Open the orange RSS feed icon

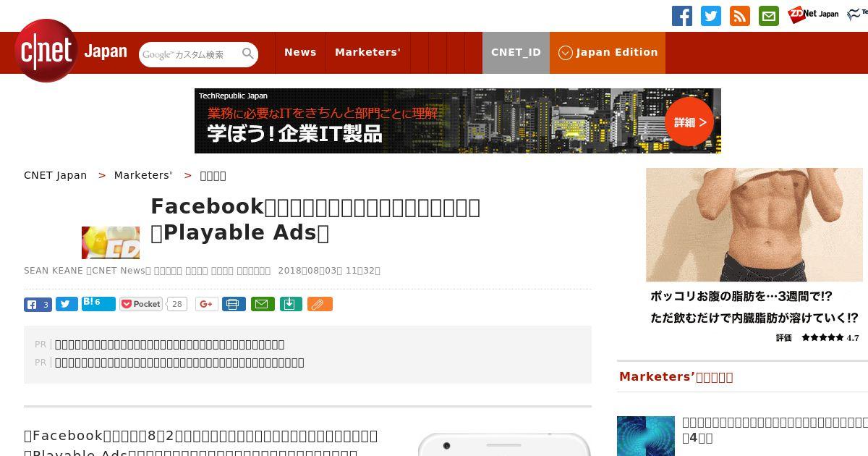point(740,16)
